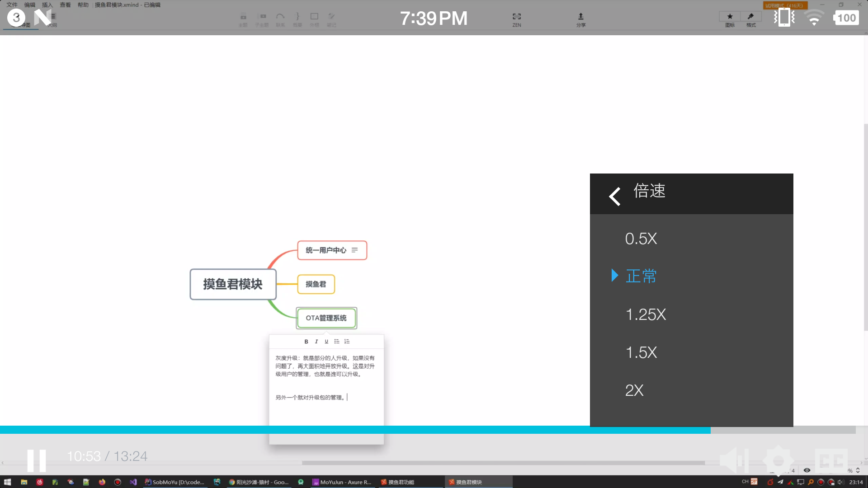Open note icon on 统一用户中心 node

click(355, 250)
